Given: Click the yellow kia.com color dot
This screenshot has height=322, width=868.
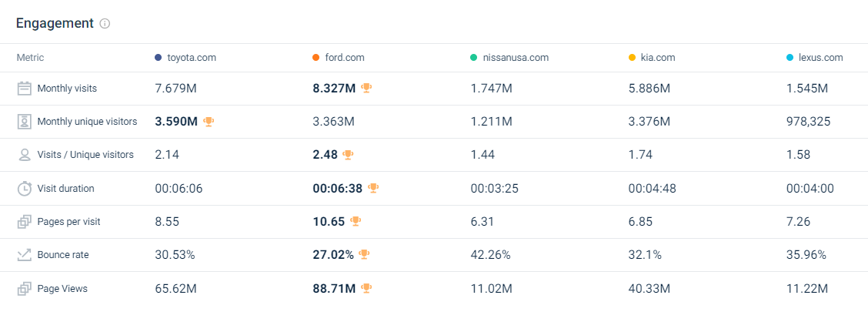Looking at the screenshot, I should click(x=632, y=58).
